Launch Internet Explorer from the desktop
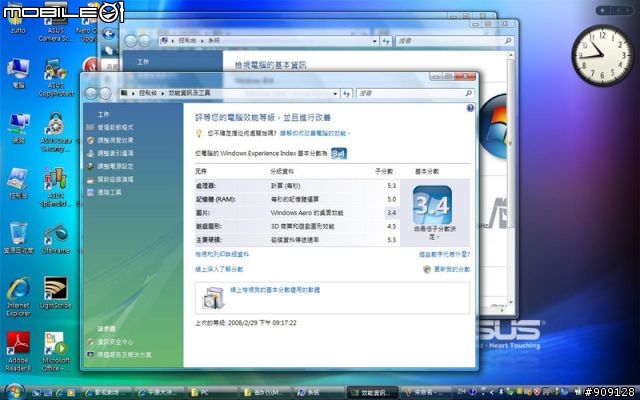This screenshot has width=640, height=400. (18, 297)
